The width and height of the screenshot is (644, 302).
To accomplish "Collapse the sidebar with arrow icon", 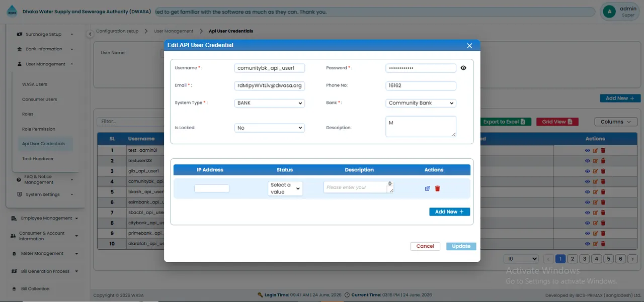I will pyautogui.click(x=90, y=34).
